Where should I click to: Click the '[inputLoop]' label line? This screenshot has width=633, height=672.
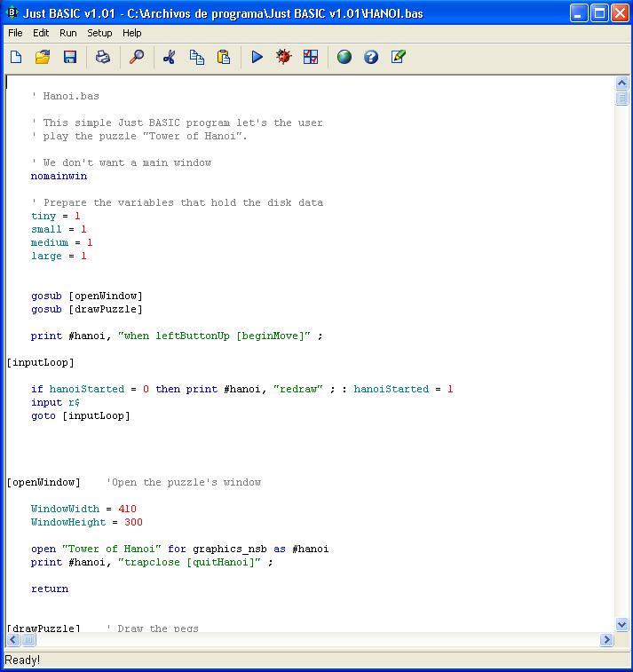pyautogui.click(x=40, y=362)
